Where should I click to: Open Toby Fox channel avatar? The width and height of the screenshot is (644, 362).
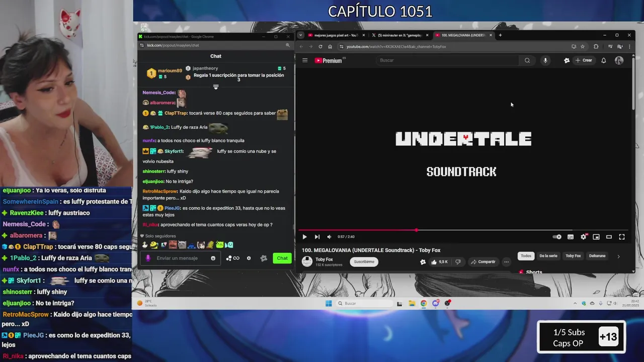[307, 261]
